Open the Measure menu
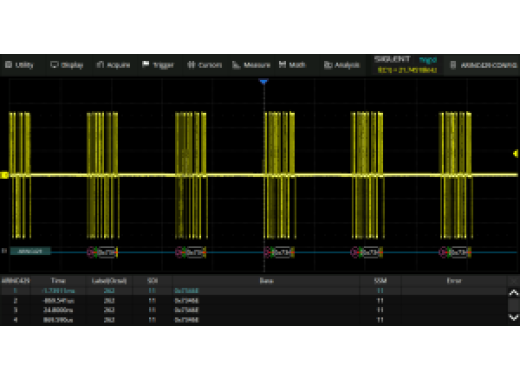This screenshot has width=520, height=380. pyautogui.click(x=251, y=65)
